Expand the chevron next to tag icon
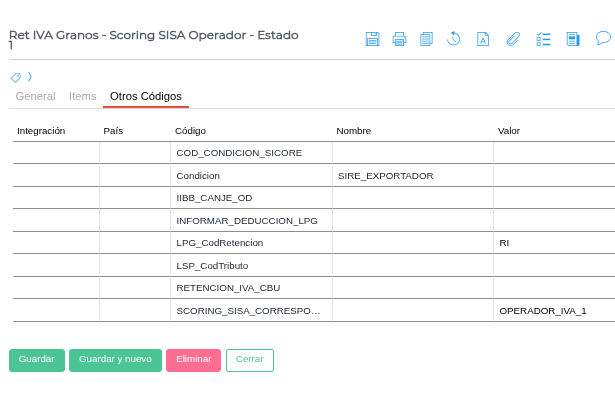Viewport: 615px width, 407px height. coord(29,76)
